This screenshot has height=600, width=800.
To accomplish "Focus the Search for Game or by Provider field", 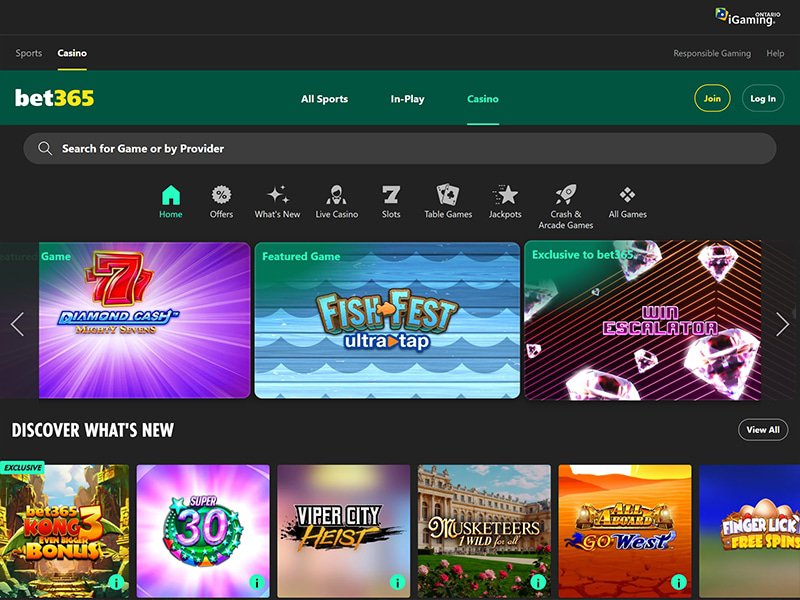I will click(x=400, y=148).
